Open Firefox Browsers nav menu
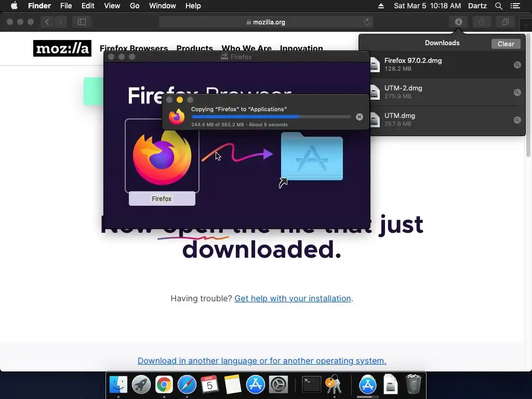Image resolution: width=532 pixels, height=399 pixels. click(x=134, y=48)
